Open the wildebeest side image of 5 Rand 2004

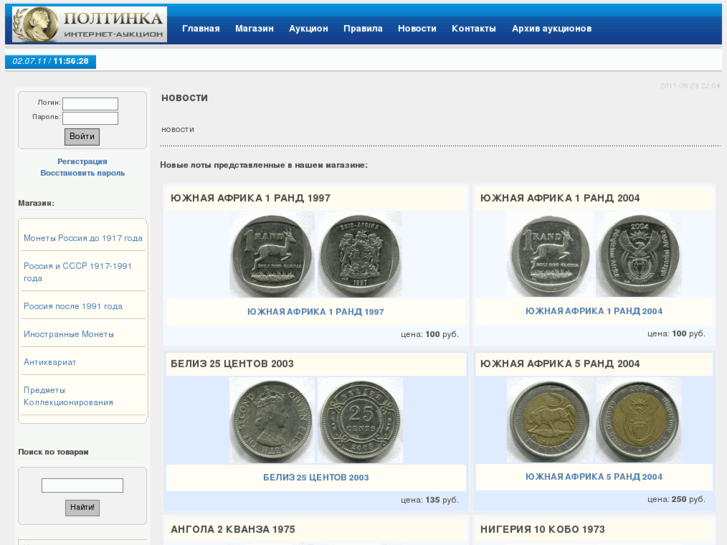point(549,420)
